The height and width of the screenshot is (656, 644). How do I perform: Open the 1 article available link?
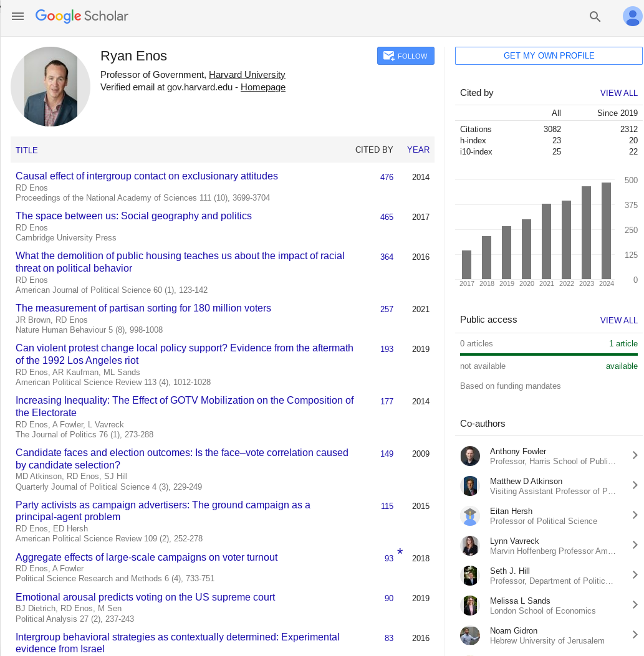click(623, 343)
